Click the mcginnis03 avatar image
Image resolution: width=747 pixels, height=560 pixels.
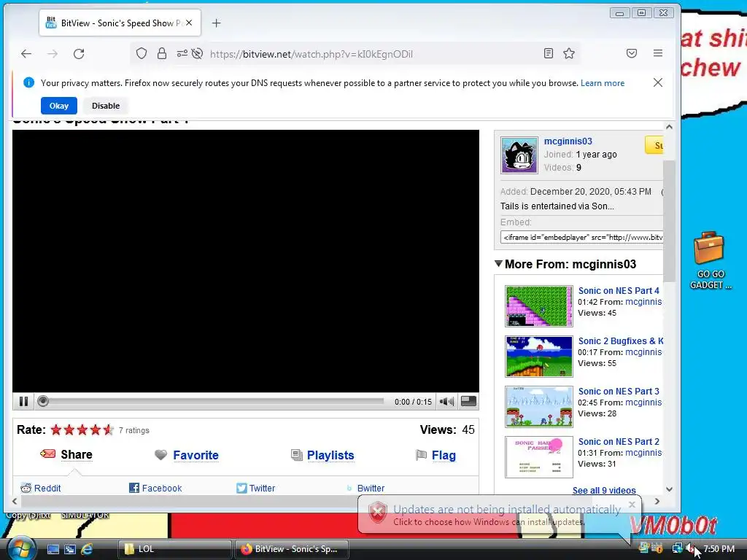[x=519, y=155]
